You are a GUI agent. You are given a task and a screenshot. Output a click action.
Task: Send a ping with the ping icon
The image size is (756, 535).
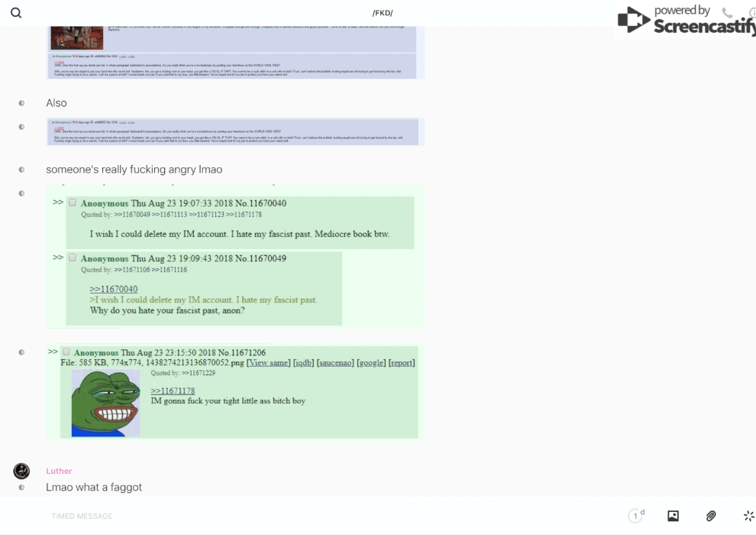tap(748, 516)
